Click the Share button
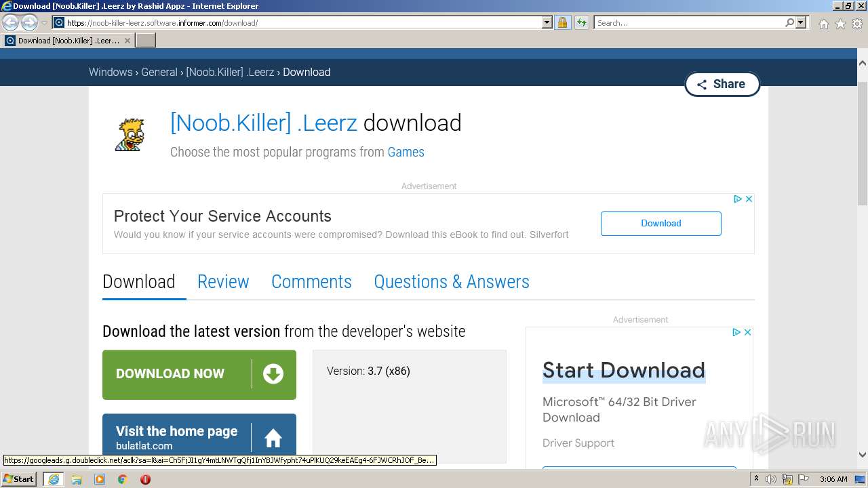This screenshot has width=868, height=488. tap(722, 84)
